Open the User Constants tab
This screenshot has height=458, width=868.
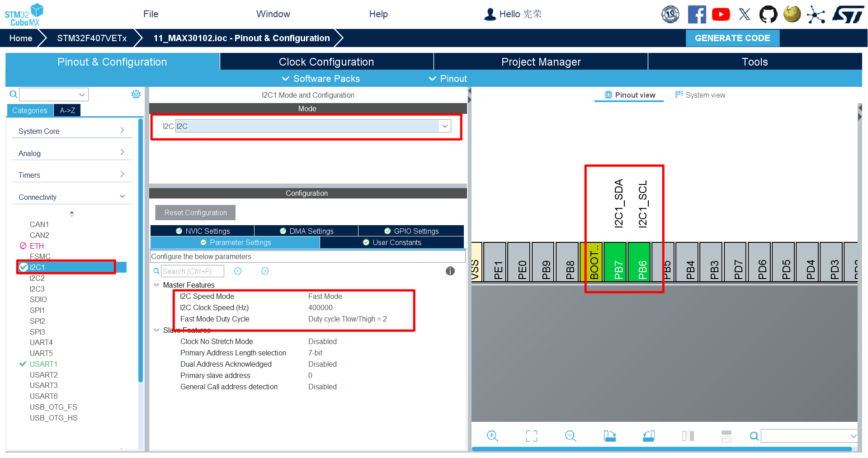[392, 242]
